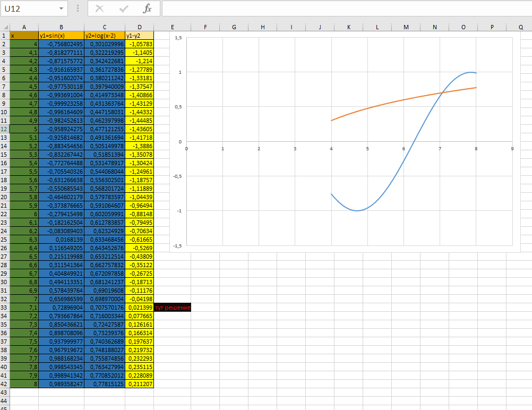This screenshot has width=532, height=410.
Task: Select column B header
Action: 62,27
